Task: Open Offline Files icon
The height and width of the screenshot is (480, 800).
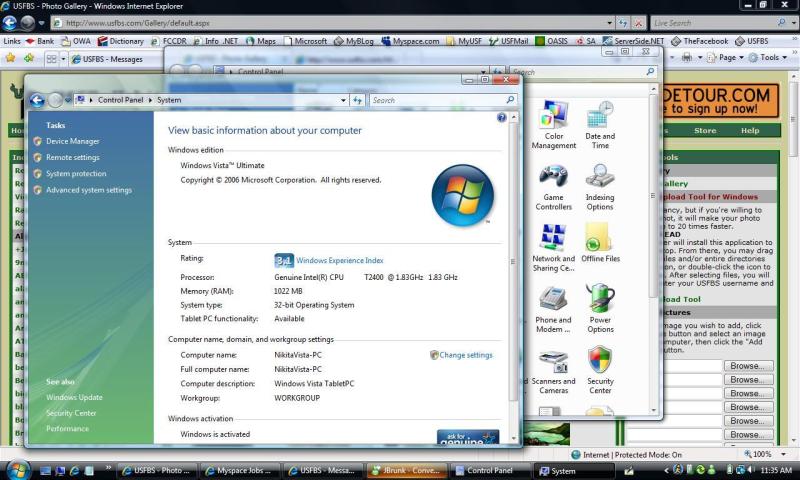Action: [601, 243]
